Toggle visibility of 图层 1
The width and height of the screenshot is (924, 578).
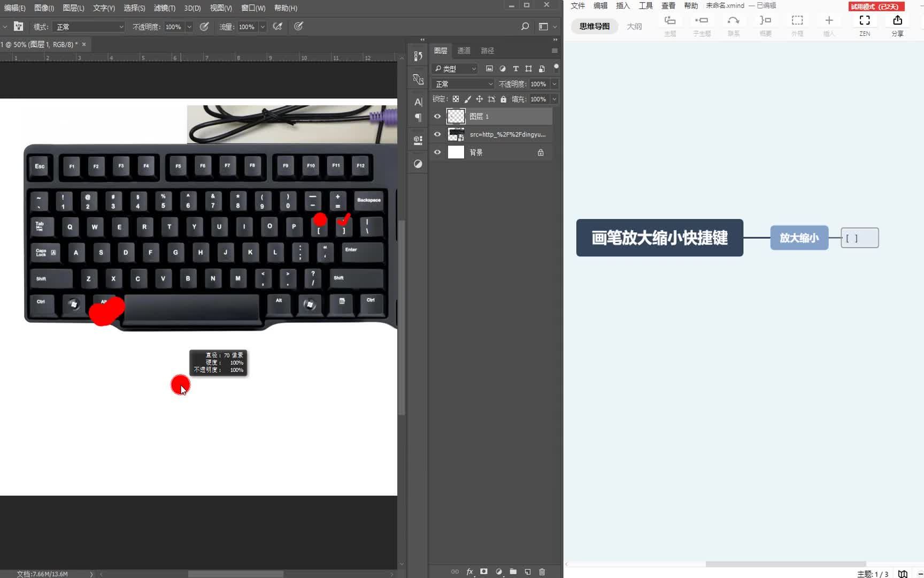click(437, 116)
